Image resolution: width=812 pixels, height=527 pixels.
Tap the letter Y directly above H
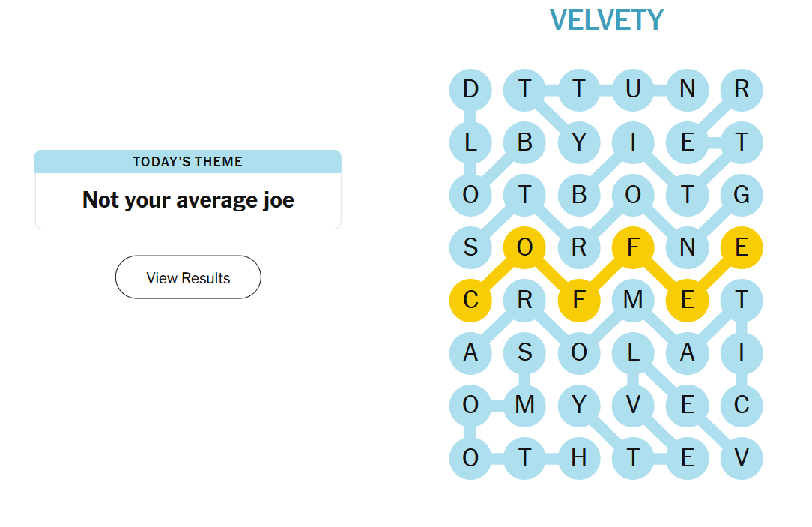pyautogui.click(x=578, y=405)
